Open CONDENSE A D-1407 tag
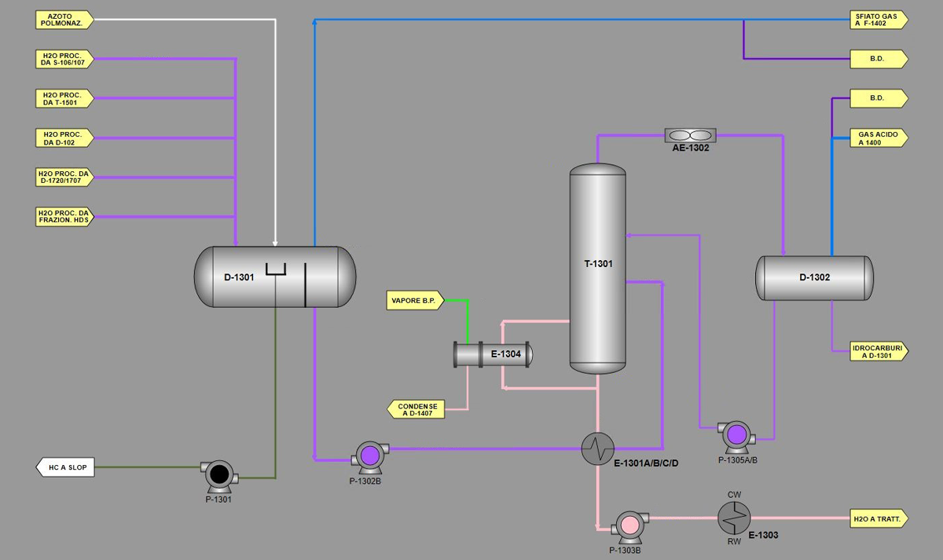Image resolution: width=943 pixels, height=560 pixels. [x=416, y=408]
